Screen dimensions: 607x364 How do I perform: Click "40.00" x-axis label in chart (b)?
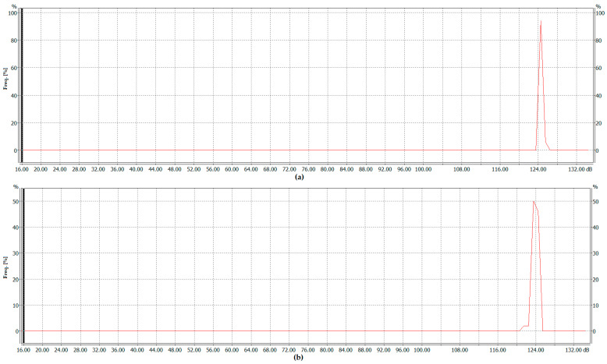[x=137, y=350]
